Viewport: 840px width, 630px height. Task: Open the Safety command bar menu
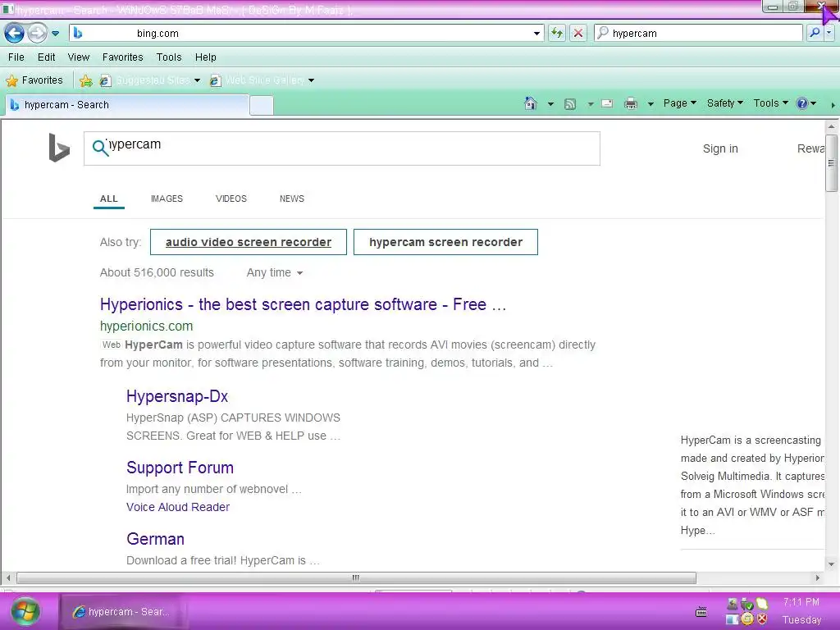pyautogui.click(x=724, y=103)
